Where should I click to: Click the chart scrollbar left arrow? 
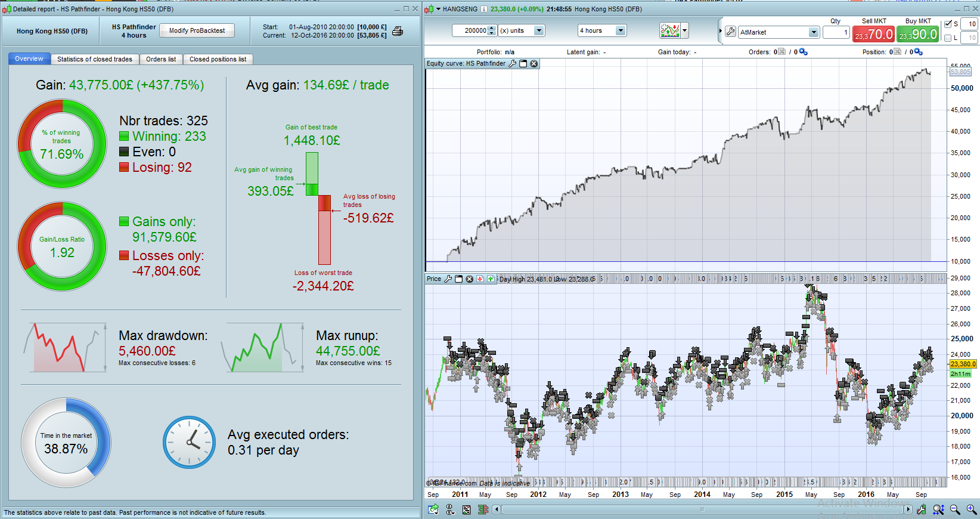pos(496,509)
